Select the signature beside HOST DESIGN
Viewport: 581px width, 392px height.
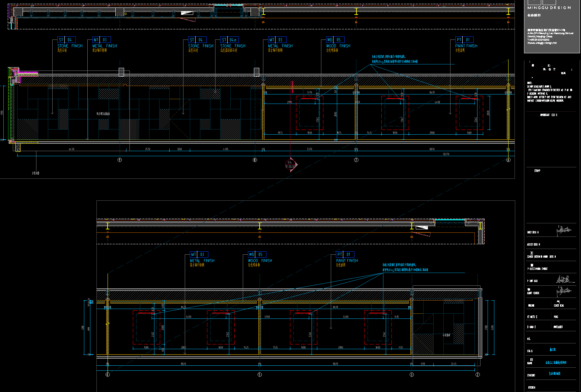(x=564, y=230)
